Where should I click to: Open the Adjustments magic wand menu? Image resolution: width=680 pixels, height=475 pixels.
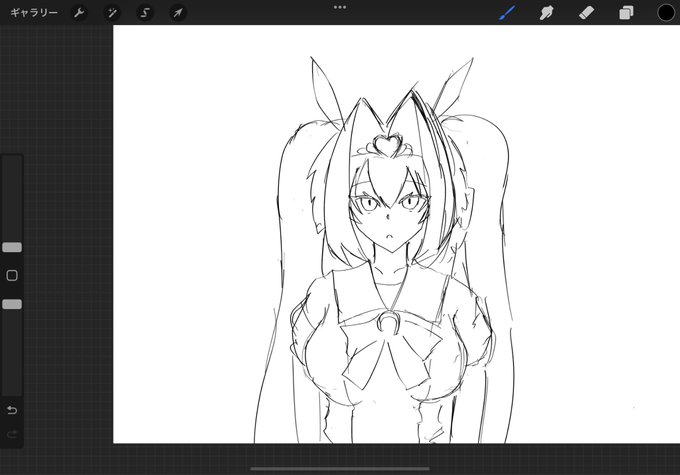tap(112, 13)
